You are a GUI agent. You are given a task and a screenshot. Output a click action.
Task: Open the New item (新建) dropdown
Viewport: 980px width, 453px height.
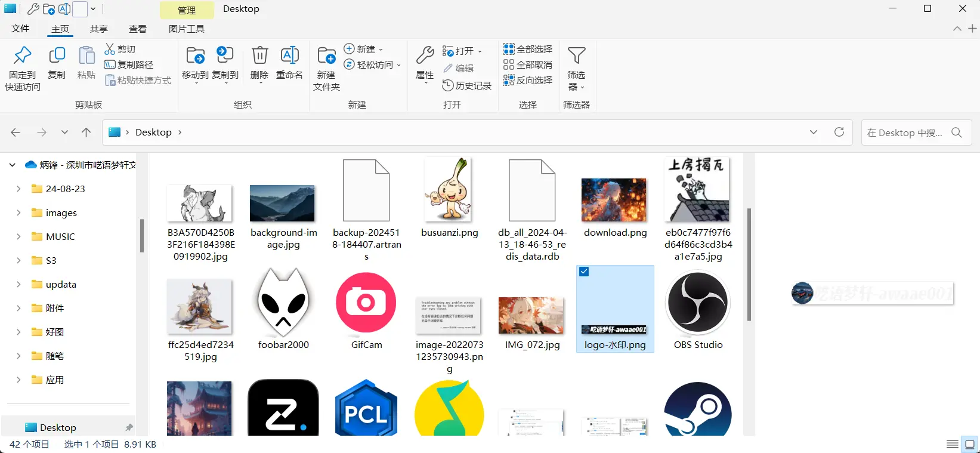pyautogui.click(x=364, y=49)
